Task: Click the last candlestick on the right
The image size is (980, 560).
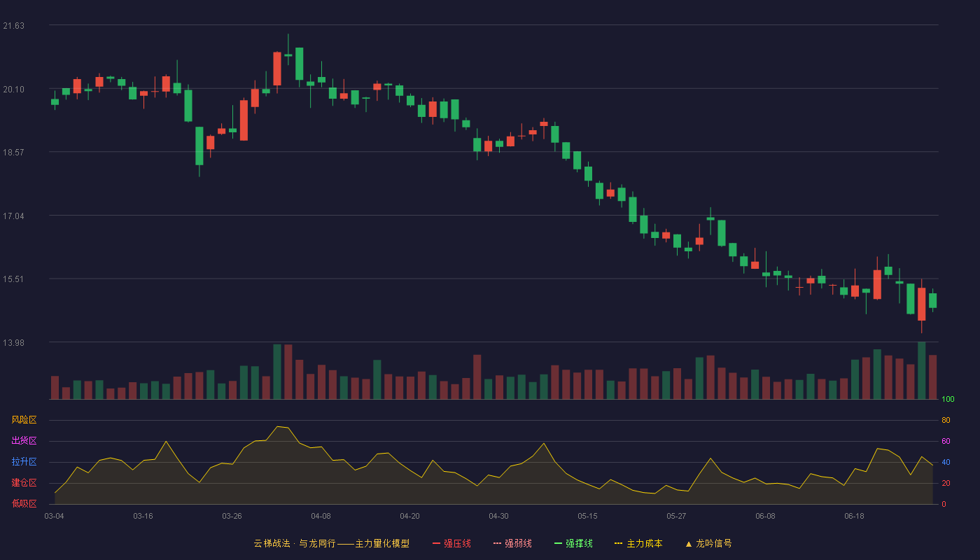Action: [932, 300]
